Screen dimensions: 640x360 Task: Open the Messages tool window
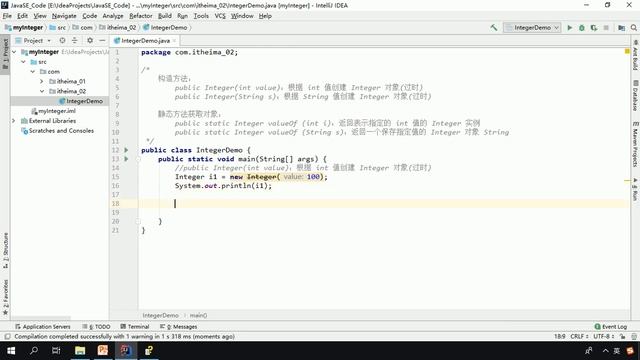point(178,327)
